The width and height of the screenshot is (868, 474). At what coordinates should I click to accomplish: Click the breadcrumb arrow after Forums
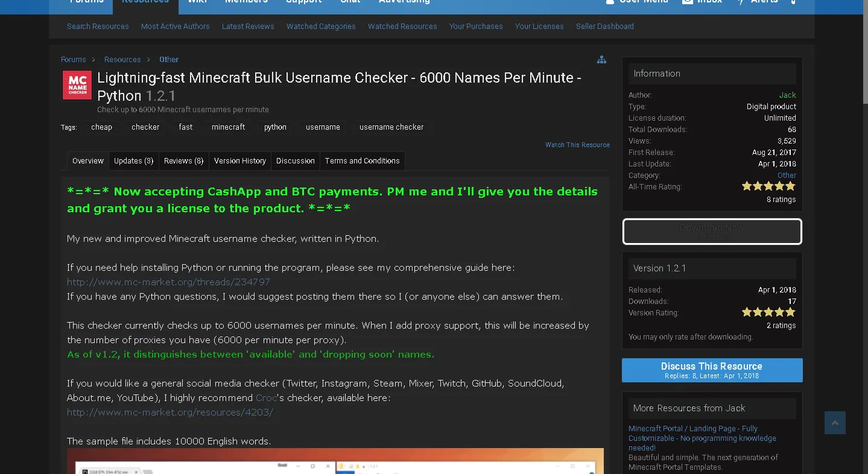tap(93, 60)
